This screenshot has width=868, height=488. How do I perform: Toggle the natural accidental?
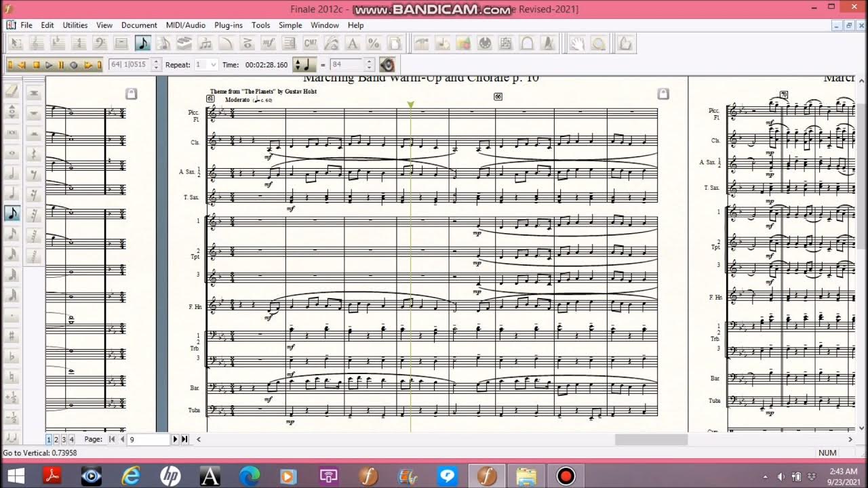[x=12, y=377]
